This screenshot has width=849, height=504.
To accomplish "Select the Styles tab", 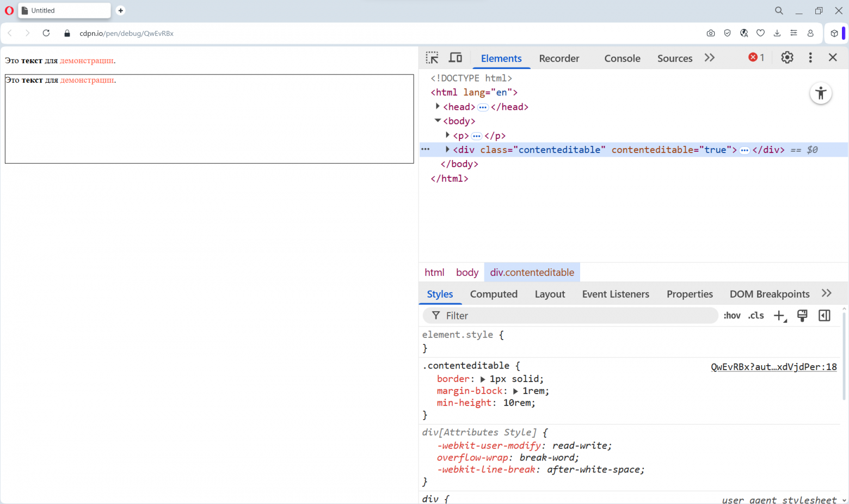I will pyautogui.click(x=440, y=294).
